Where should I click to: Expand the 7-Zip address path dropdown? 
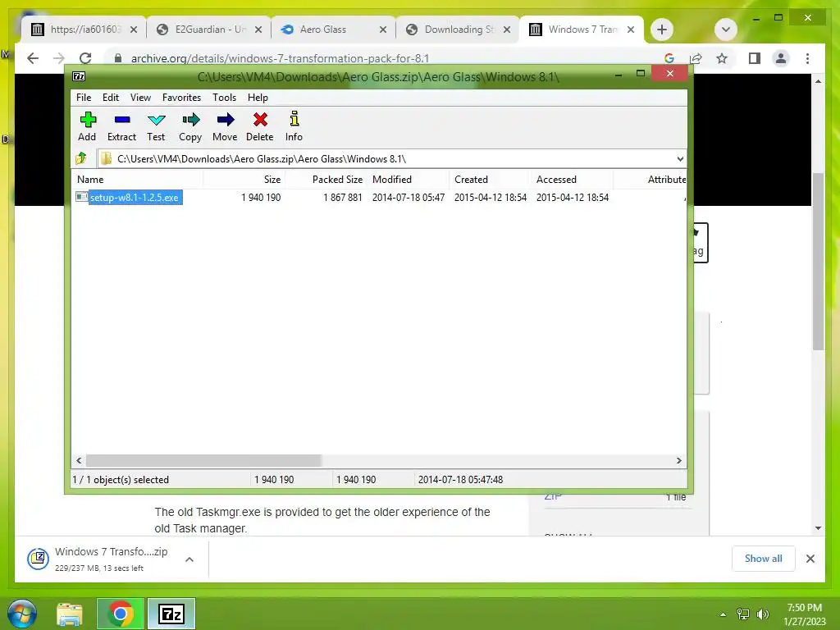pos(680,158)
